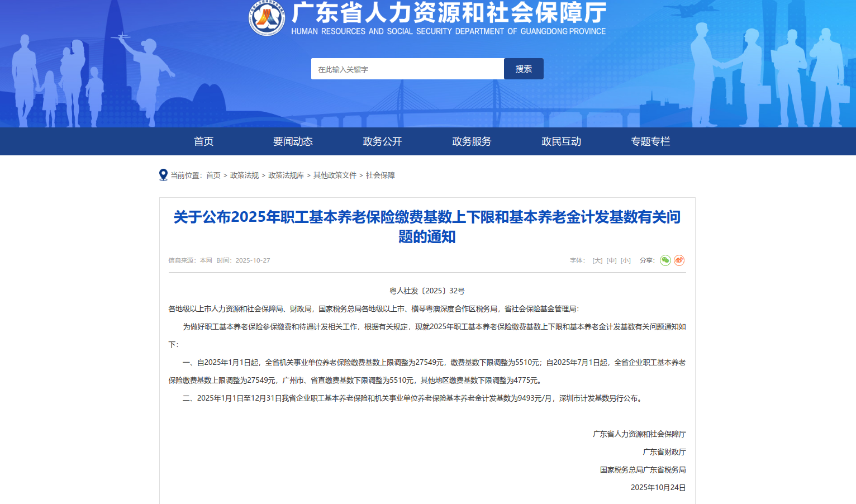The width and height of the screenshot is (856, 504).
Task: Open the 政务服务 navigation menu
Action: [x=472, y=141]
